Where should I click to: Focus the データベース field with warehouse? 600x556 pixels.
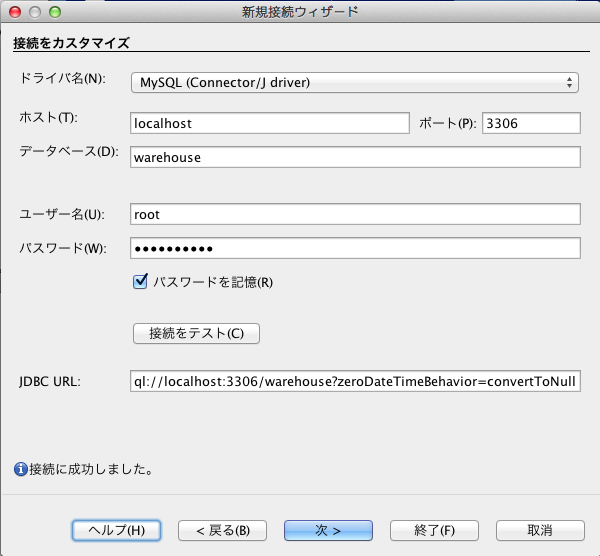(355, 157)
